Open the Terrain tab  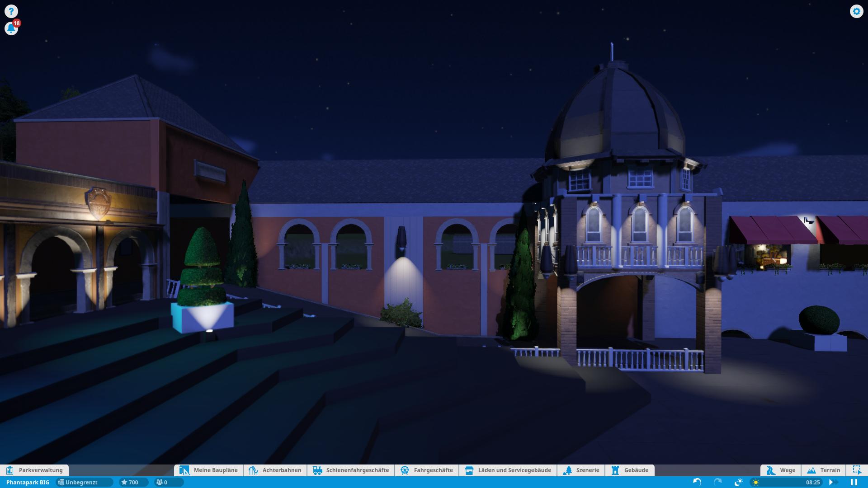[824, 470]
